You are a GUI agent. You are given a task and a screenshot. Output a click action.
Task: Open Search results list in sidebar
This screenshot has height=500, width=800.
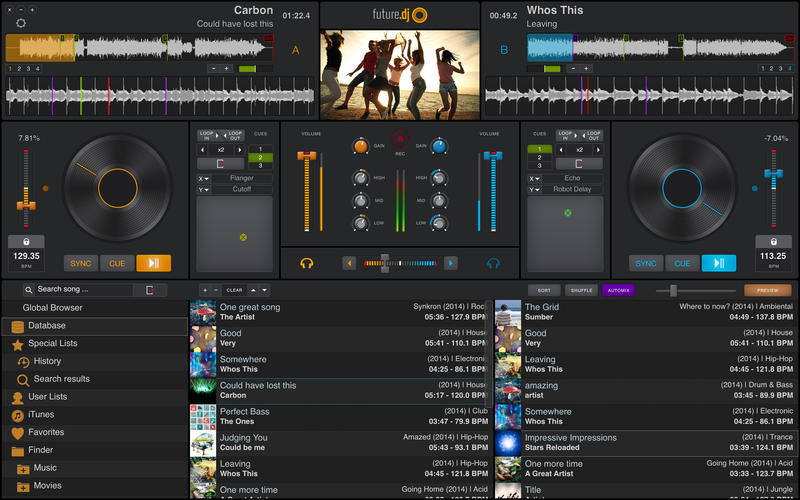tap(61, 379)
